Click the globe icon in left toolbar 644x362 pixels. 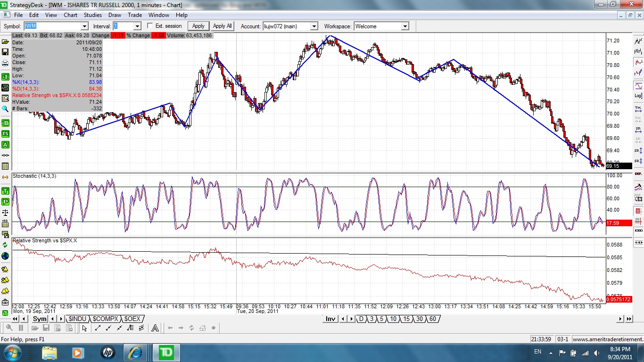tap(5, 256)
